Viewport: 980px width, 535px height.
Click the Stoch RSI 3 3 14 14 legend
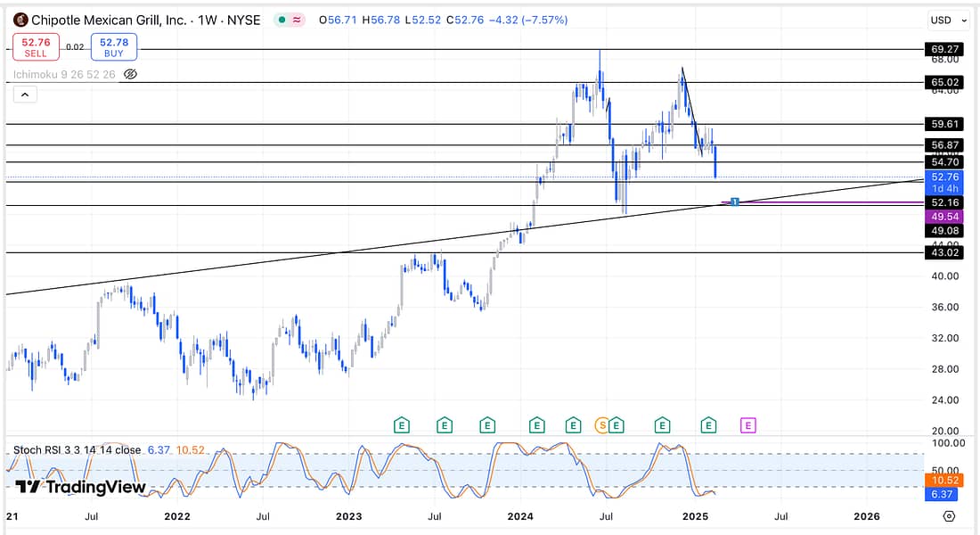coord(77,450)
